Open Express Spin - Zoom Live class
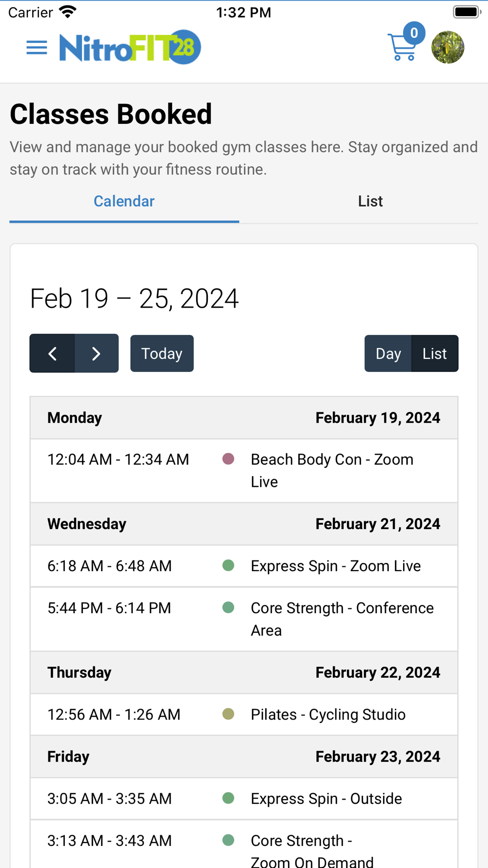The width and height of the screenshot is (488, 868). (335, 566)
